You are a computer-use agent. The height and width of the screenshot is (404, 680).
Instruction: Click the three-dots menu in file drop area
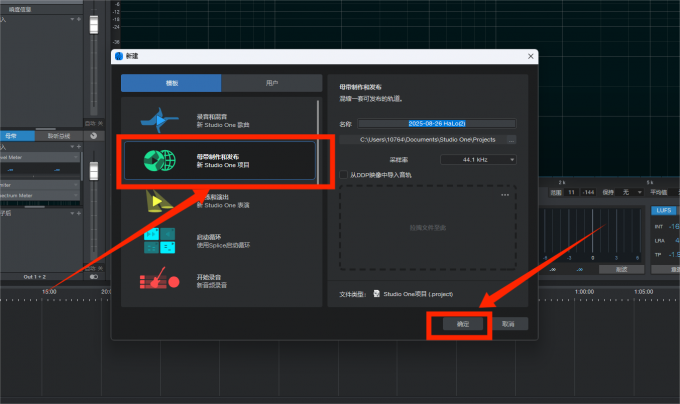(x=505, y=194)
